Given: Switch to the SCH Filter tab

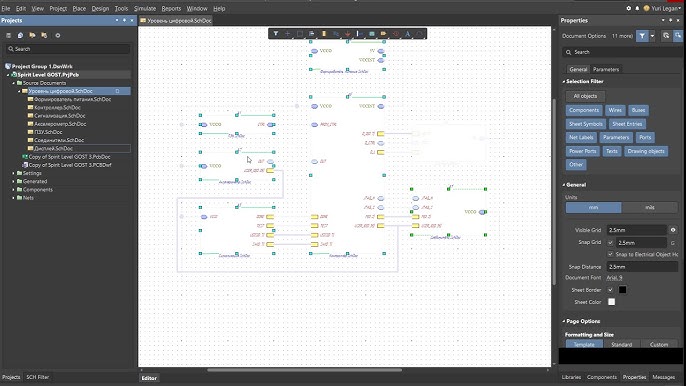Looking at the screenshot, I should pyautogui.click(x=38, y=377).
